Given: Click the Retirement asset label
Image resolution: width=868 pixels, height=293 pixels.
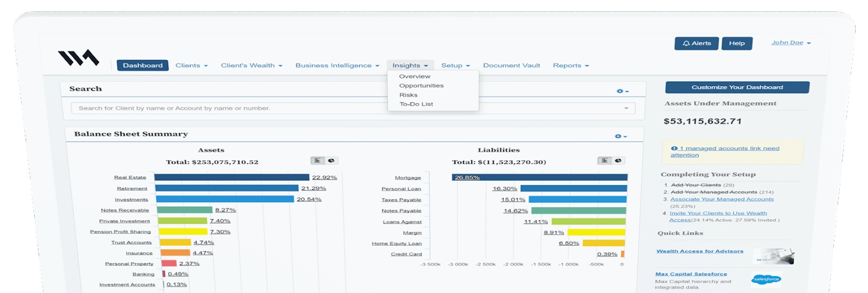Looking at the screenshot, I should (132, 188).
